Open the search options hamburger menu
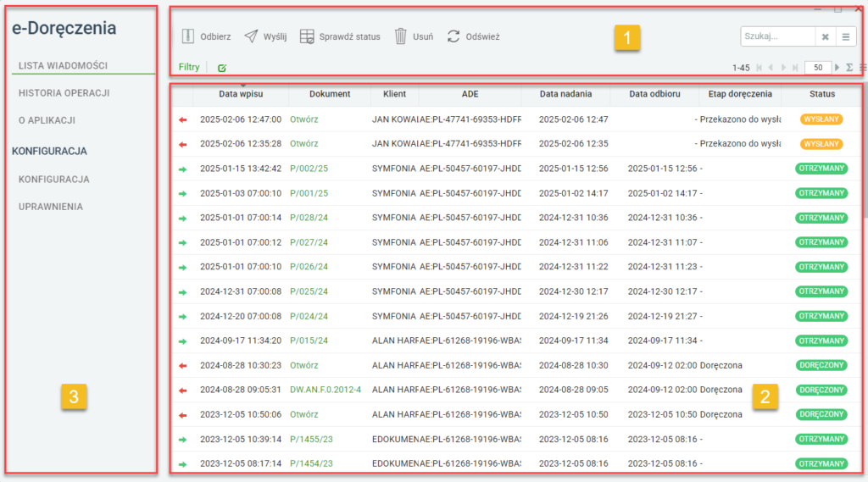 tap(846, 36)
